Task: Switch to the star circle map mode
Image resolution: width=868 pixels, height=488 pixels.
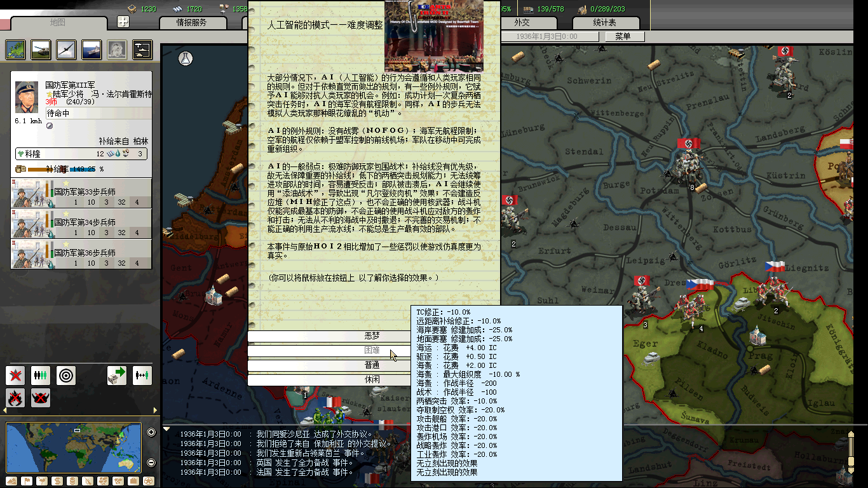Action: click(x=149, y=481)
